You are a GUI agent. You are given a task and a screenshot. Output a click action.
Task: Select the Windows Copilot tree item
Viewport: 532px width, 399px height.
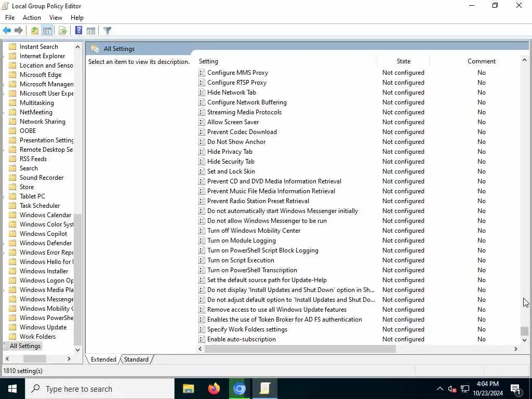(x=44, y=234)
